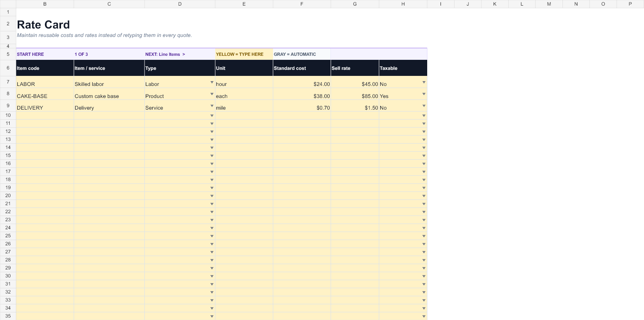
Task: Select the START HERE cell
Action: pos(45,54)
